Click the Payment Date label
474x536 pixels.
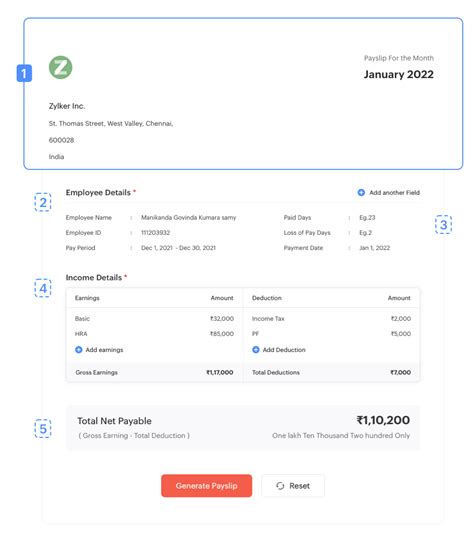click(303, 248)
